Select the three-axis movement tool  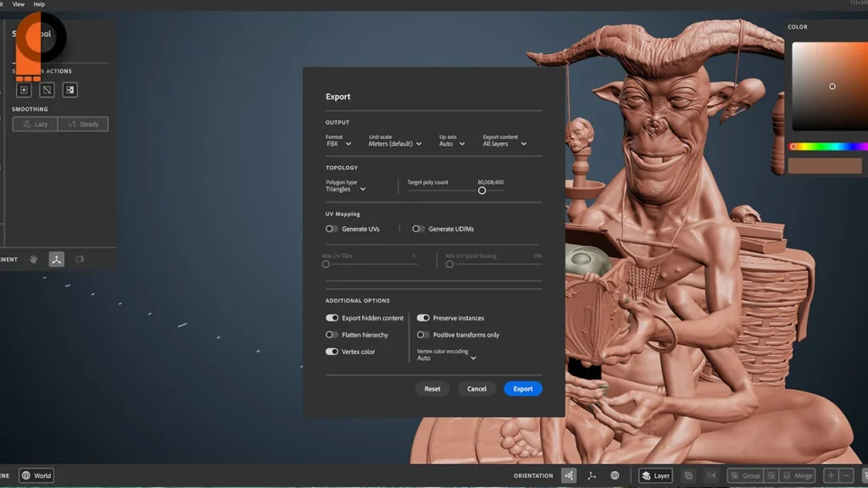(56, 259)
